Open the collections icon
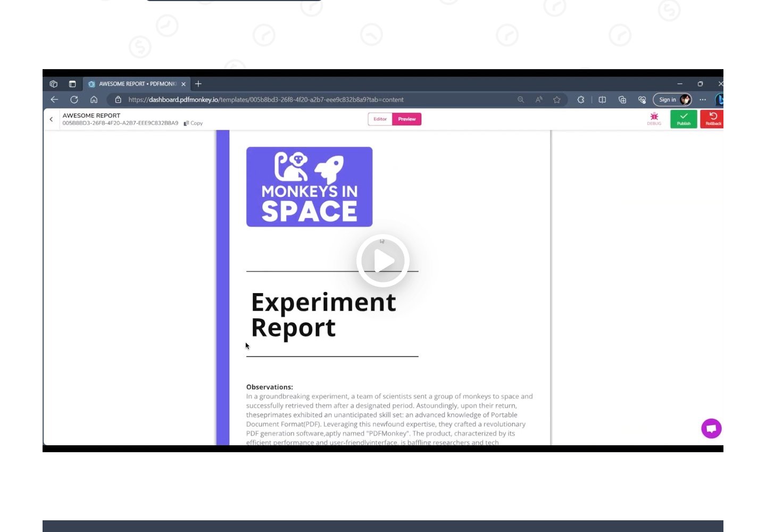Screen dimensions: 766x532 point(622,99)
